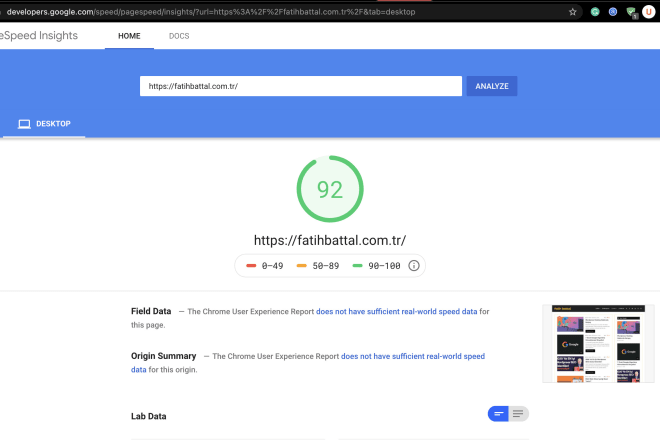The image size is (660, 440).
Task: Bookmark this page with the star icon
Action: [x=572, y=12]
